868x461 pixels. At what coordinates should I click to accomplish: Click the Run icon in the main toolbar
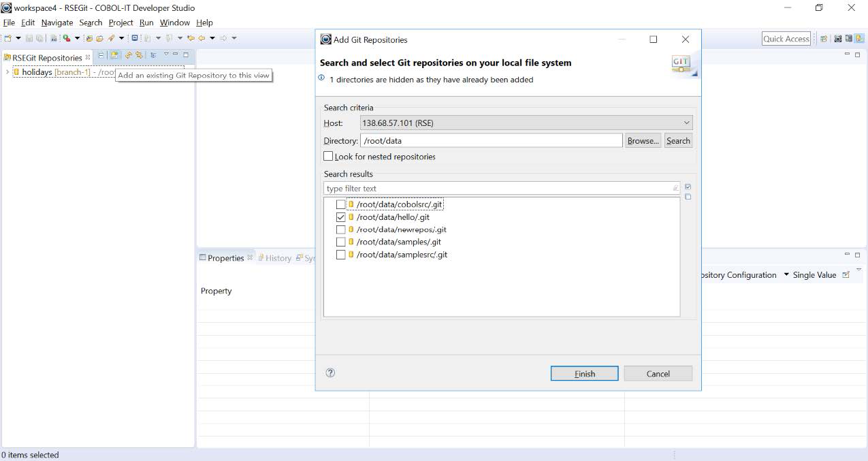click(67, 37)
